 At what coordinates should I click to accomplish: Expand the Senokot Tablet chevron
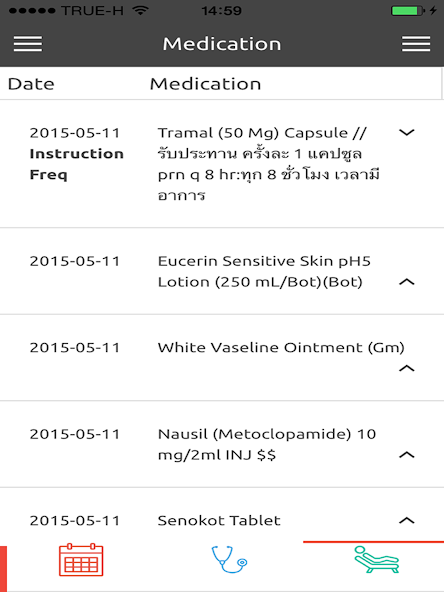pyautogui.click(x=407, y=520)
